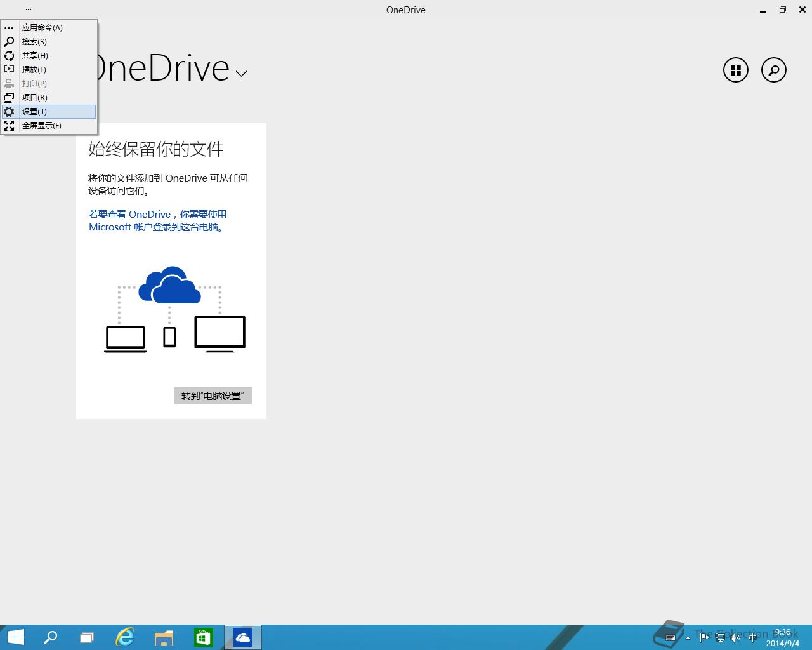
Task: Click the 中 input method indicator
Action: [x=752, y=638]
